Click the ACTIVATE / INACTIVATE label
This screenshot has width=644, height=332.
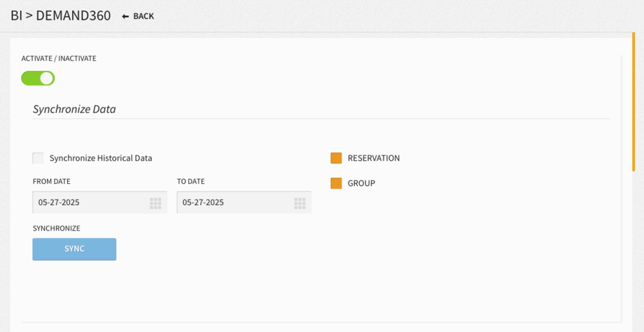[59, 59]
